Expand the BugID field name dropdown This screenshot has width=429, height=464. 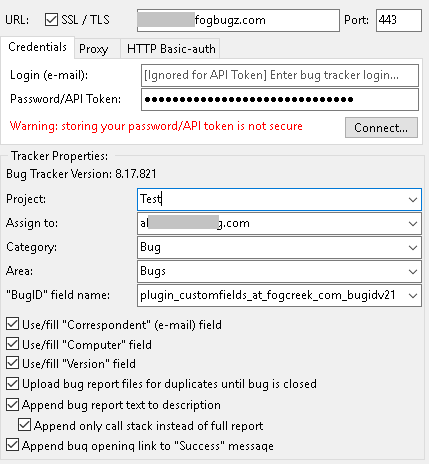(413, 295)
